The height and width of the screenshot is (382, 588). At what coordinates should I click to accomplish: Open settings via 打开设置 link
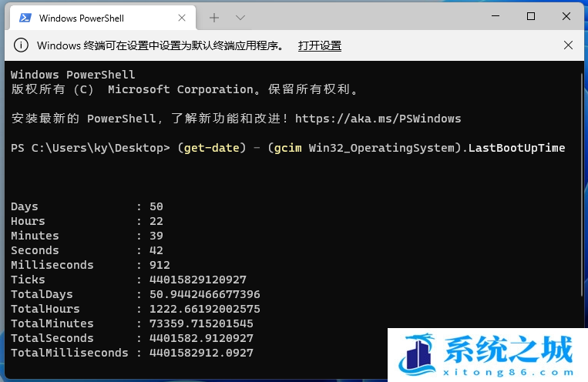click(320, 45)
